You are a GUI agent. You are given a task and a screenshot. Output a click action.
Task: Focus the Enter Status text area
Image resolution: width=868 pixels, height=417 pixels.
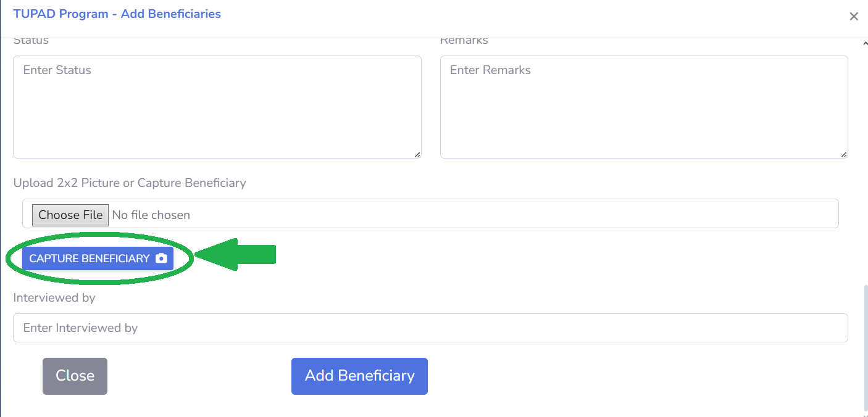217,107
